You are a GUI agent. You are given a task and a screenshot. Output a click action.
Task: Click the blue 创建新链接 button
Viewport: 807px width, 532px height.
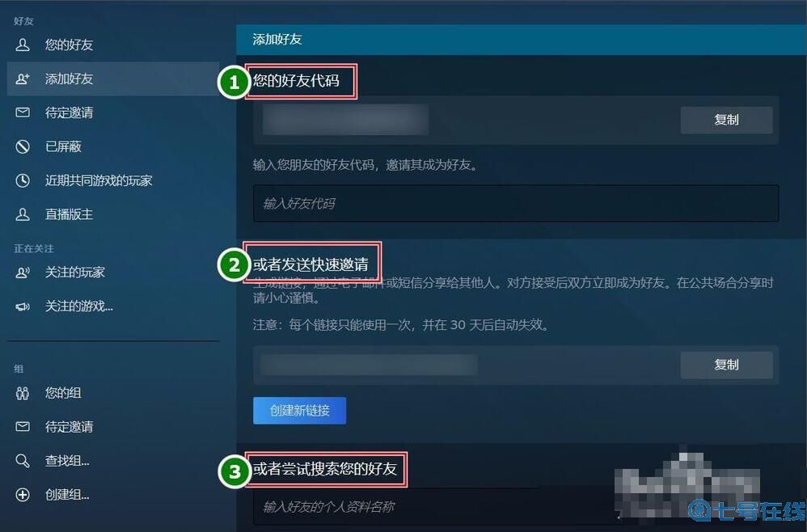(299, 411)
